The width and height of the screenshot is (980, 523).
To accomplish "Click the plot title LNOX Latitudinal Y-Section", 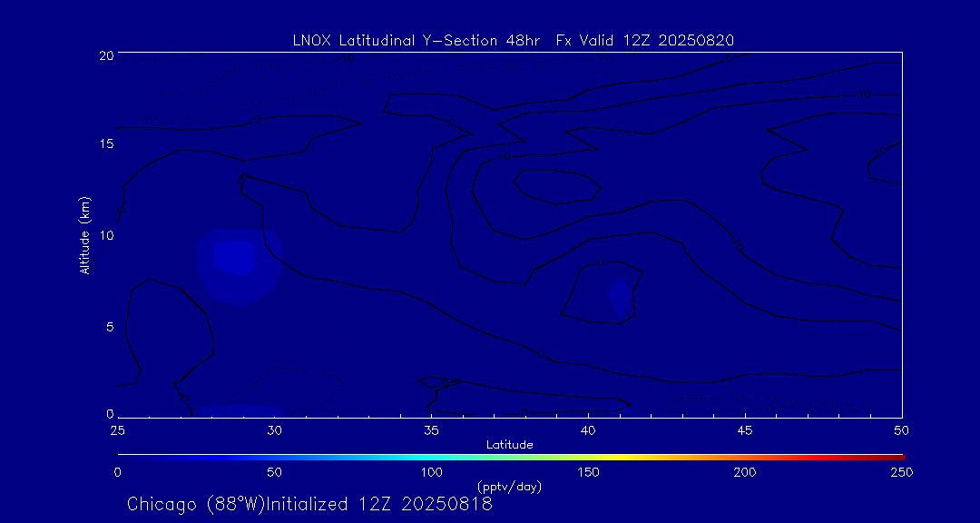I will 513,40.
